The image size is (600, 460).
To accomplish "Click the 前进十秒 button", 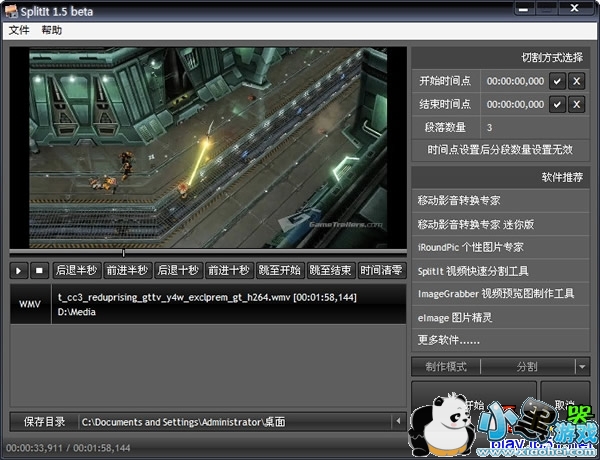I will (229, 271).
